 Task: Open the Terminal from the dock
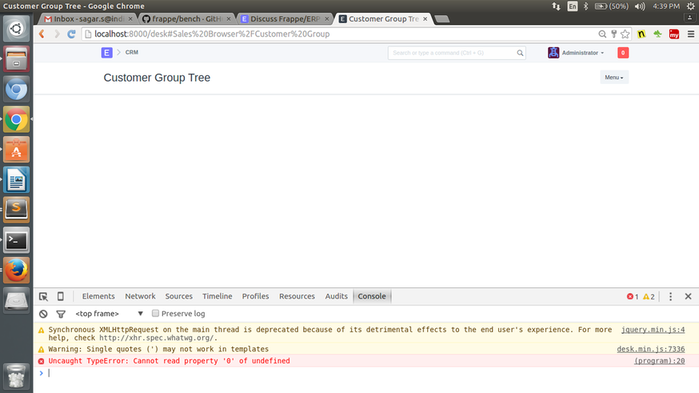[16, 240]
